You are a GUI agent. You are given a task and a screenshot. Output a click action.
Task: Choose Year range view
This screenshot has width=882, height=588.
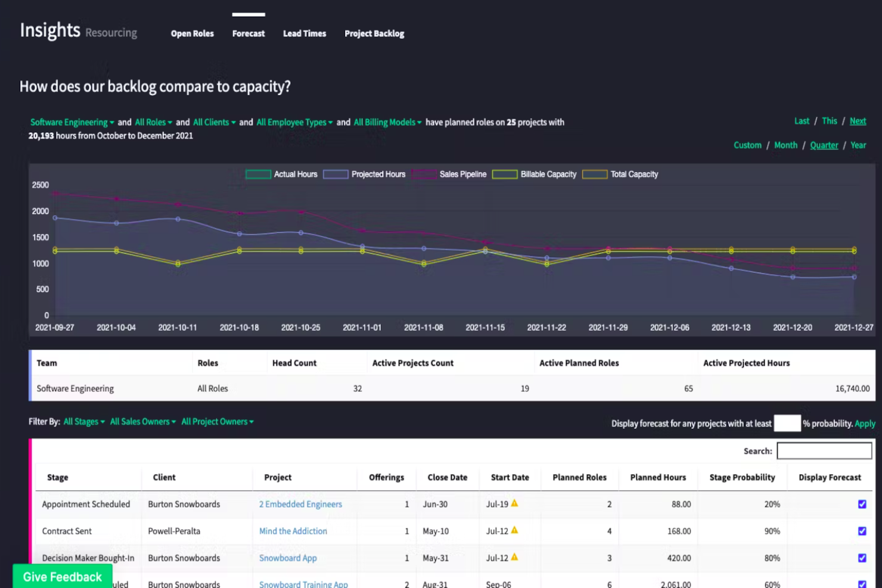coord(858,145)
